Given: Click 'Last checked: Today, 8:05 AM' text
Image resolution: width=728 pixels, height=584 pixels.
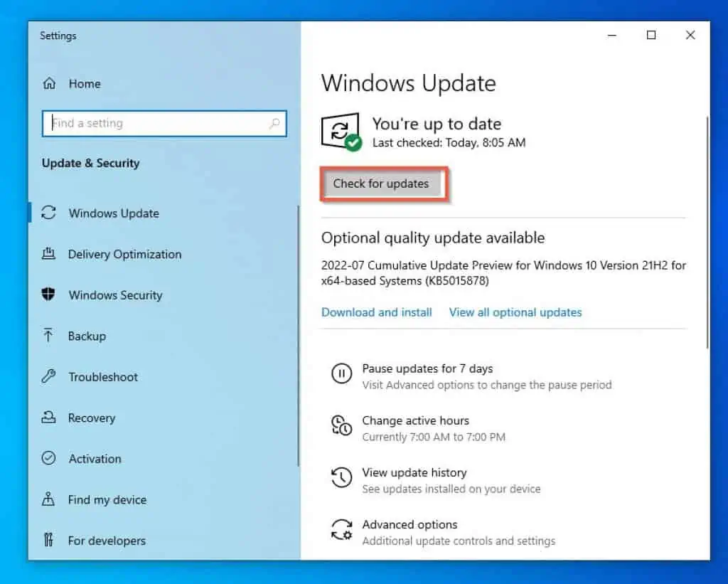Looking at the screenshot, I should [x=449, y=143].
